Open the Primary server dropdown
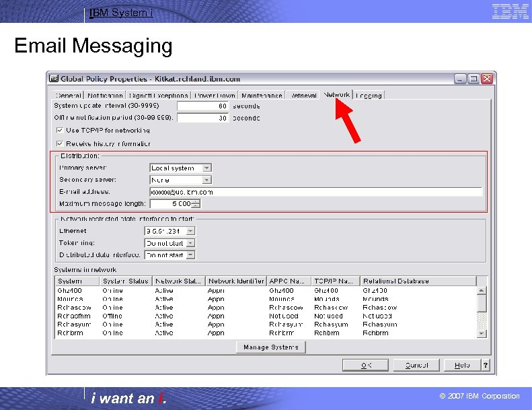The width and height of the screenshot is (532, 410). (206, 168)
